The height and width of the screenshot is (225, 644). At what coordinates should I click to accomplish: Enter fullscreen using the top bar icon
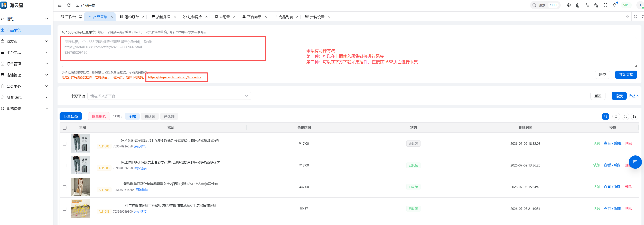(605, 5)
